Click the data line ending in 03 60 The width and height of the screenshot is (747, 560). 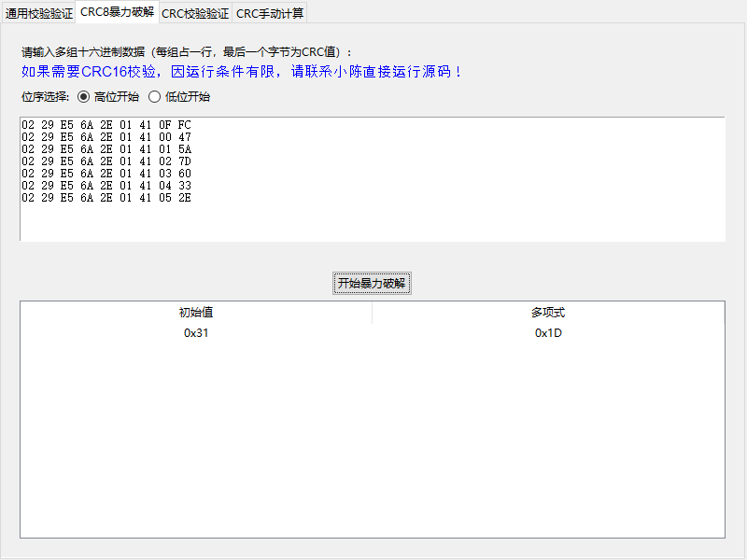click(106, 174)
